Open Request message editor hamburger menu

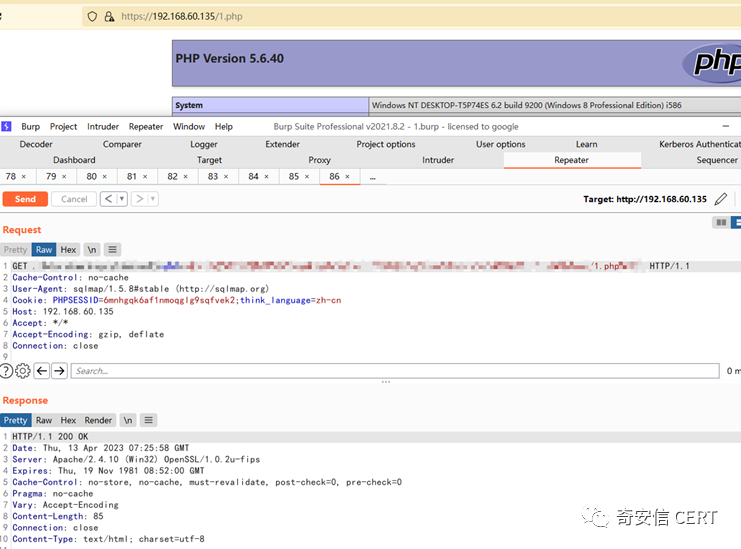[x=112, y=249]
